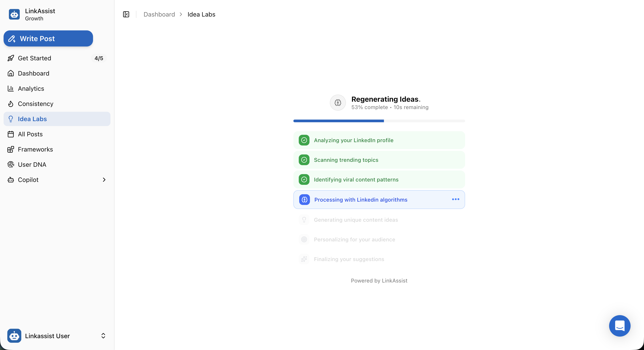
Task: Click the bot Copilot icon
Action: (11, 180)
